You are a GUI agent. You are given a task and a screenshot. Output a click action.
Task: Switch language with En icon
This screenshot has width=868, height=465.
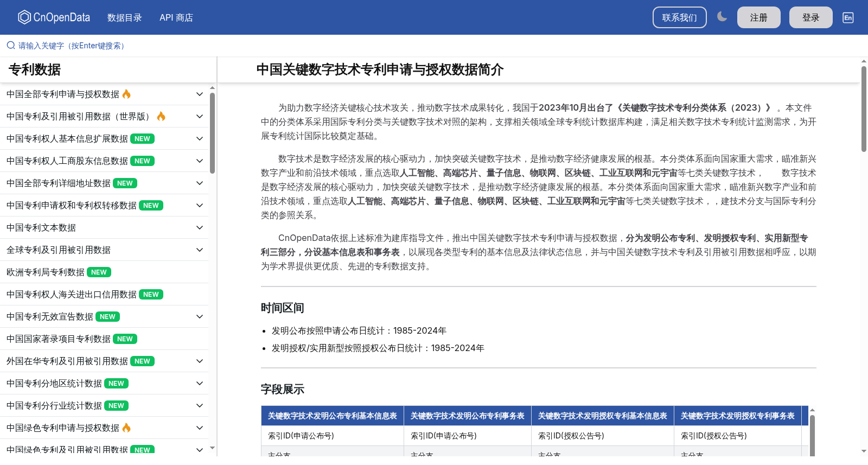848,17
